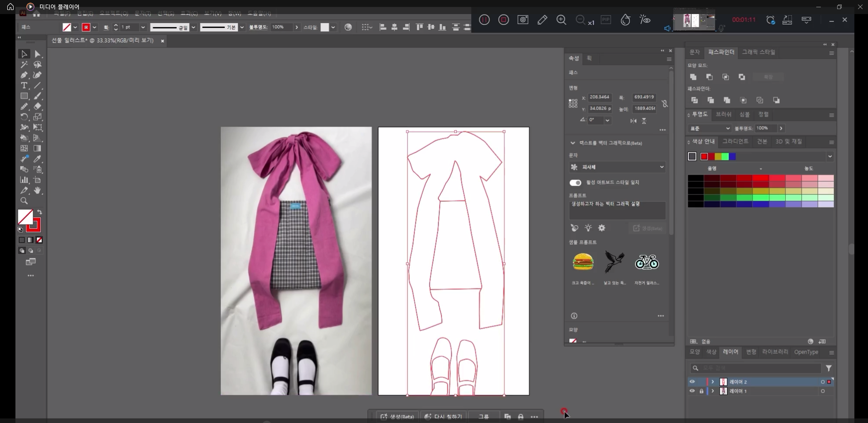Viewport: 868px width, 423px height.
Task: Switch to the 그래픽 스타일 tab
Action: (758, 52)
